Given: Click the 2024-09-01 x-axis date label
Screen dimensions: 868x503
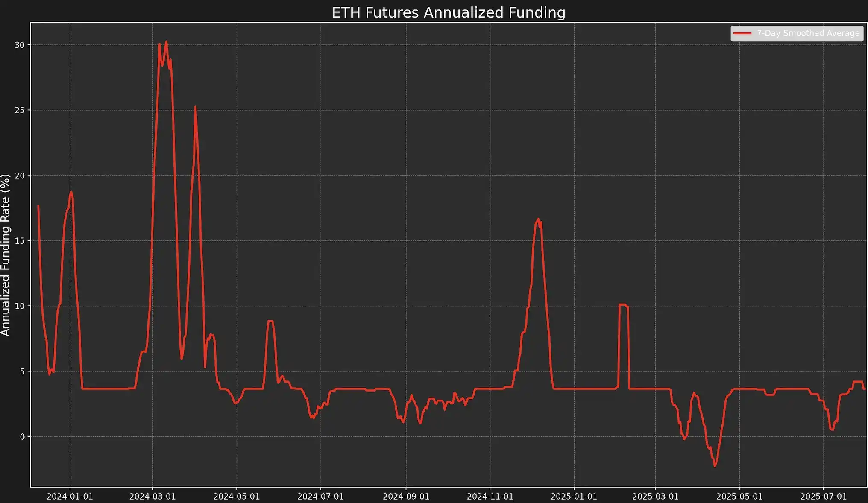Looking at the screenshot, I should (x=406, y=497).
